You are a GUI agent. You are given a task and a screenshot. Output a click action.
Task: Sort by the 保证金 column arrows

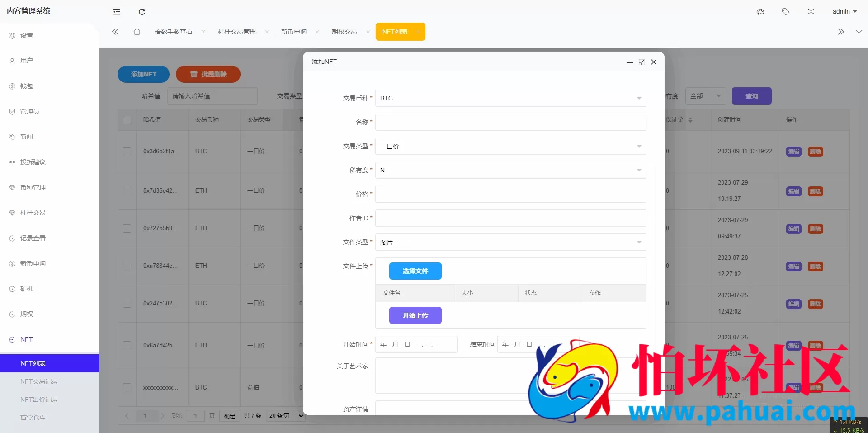point(690,120)
